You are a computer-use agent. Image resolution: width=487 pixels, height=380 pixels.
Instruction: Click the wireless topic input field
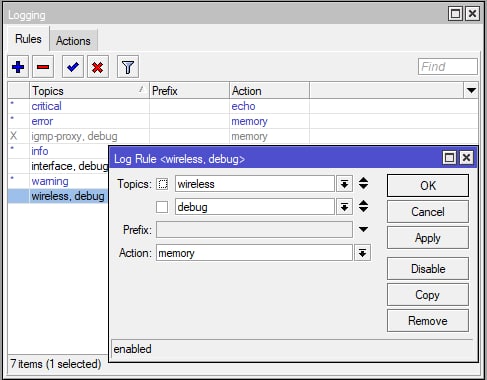[x=255, y=184]
